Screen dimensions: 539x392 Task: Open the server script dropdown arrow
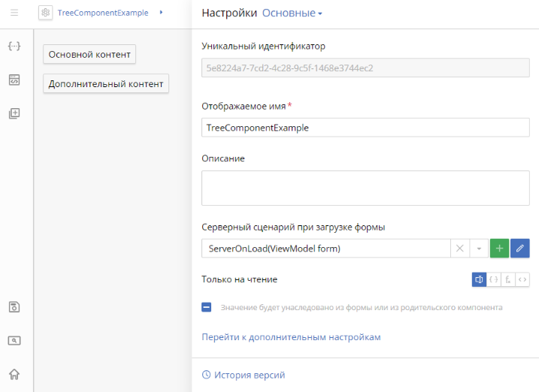coord(479,249)
